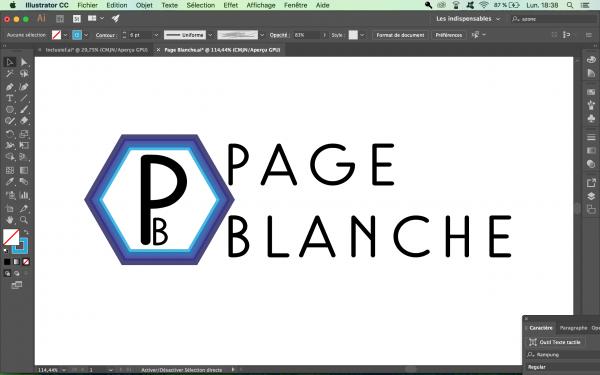Change screen mode at toolbox bottom
Image resolution: width=600 pixels, height=375 pixels.
(x=16, y=285)
